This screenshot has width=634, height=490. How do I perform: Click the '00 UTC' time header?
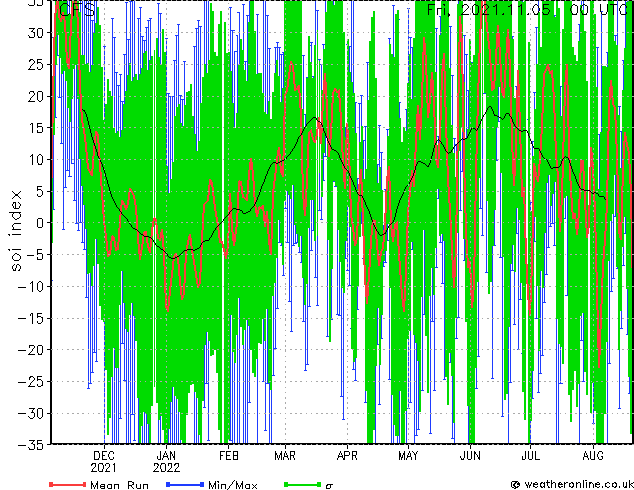point(599,9)
